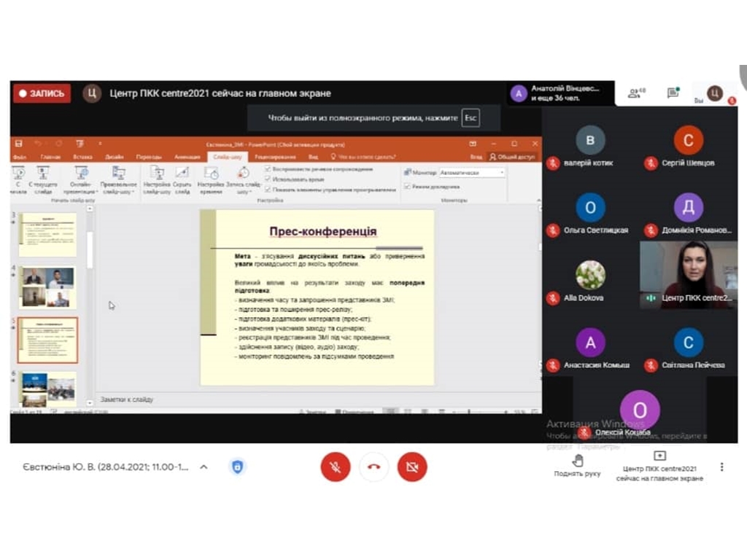747x560 pixels.
Task: Open the Файл tab
Action: click(x=20, y=157)
